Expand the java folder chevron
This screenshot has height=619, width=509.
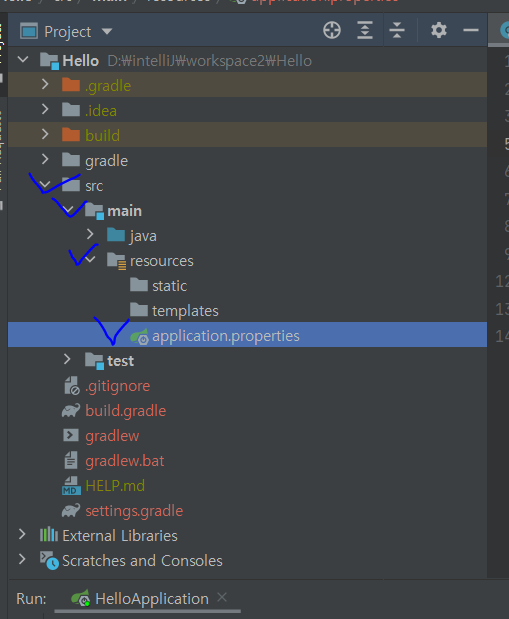tap(90, 234)
